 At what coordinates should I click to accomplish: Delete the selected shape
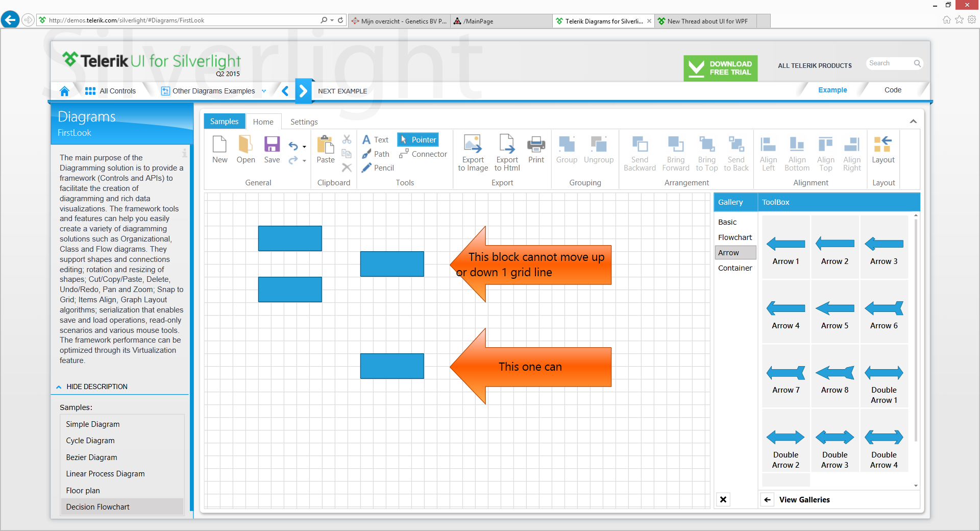coord(347,167)
